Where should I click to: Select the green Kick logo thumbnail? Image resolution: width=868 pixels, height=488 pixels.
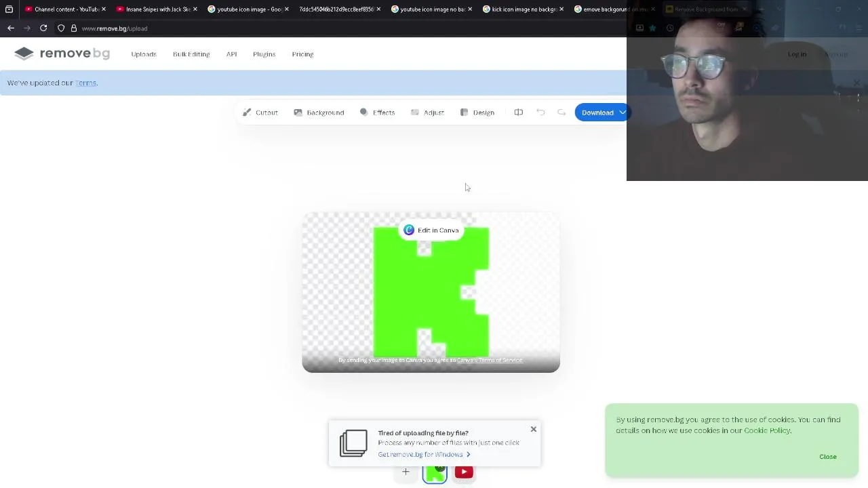pos(435,472)
